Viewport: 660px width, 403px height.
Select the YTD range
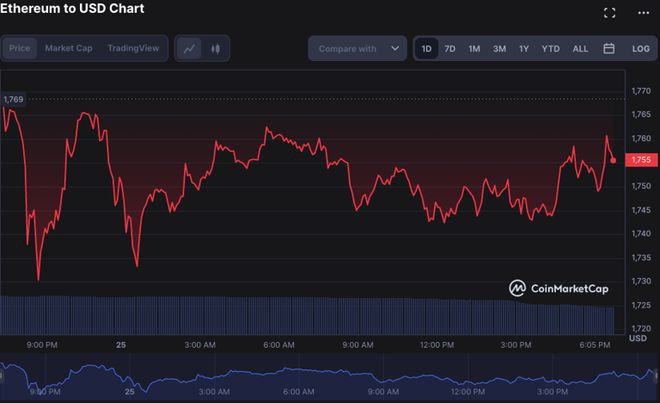[550, 48]
